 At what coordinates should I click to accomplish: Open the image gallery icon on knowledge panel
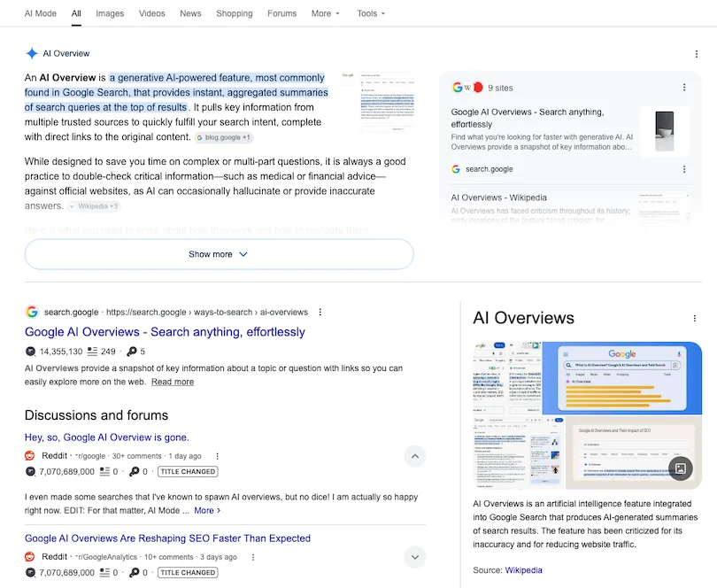pos(681,468)
